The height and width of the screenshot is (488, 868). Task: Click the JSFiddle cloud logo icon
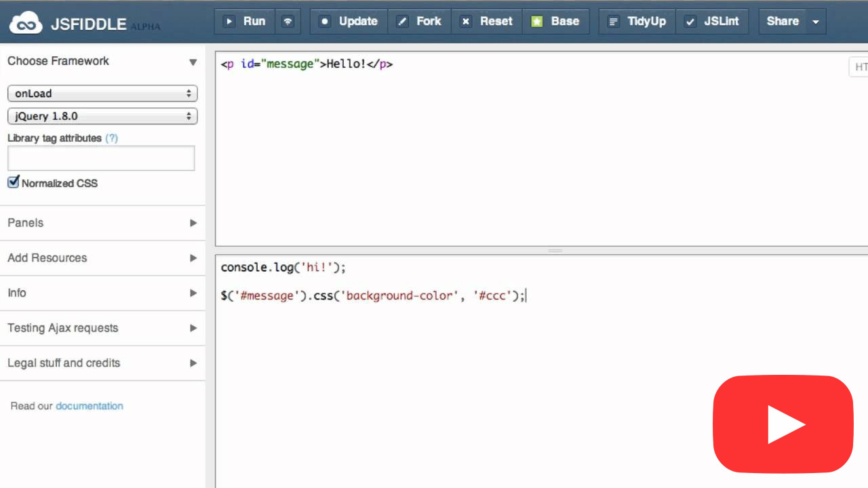[x=26, y=23]
